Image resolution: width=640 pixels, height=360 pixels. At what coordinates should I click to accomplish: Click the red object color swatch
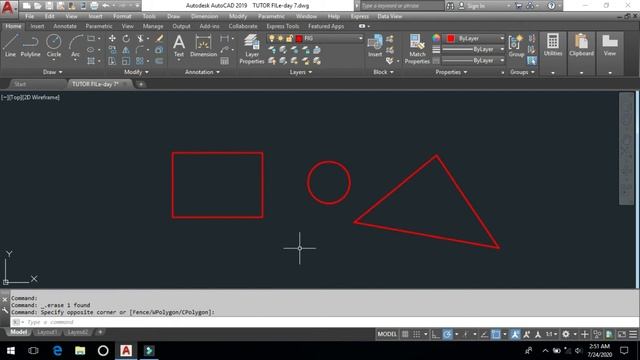451,38
